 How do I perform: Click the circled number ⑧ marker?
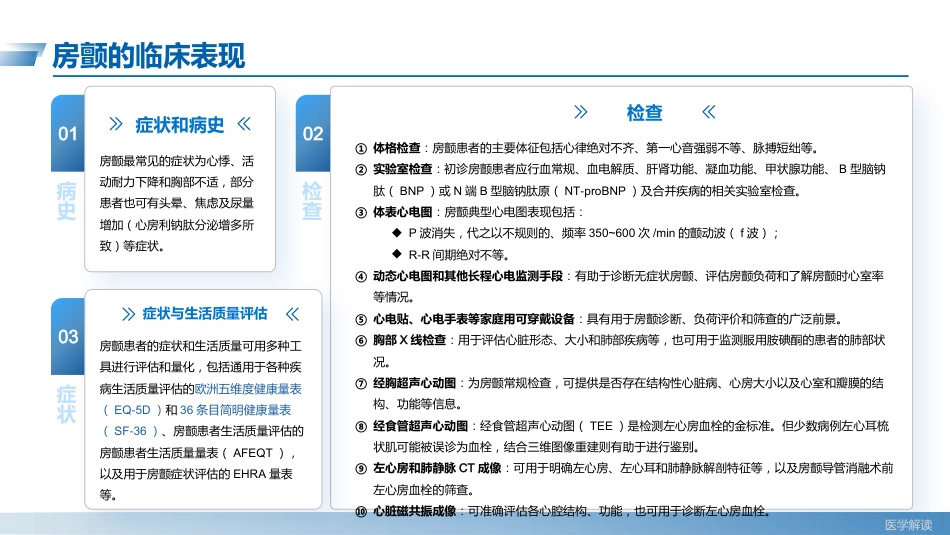pyautogui.click(x=361, y=427)
